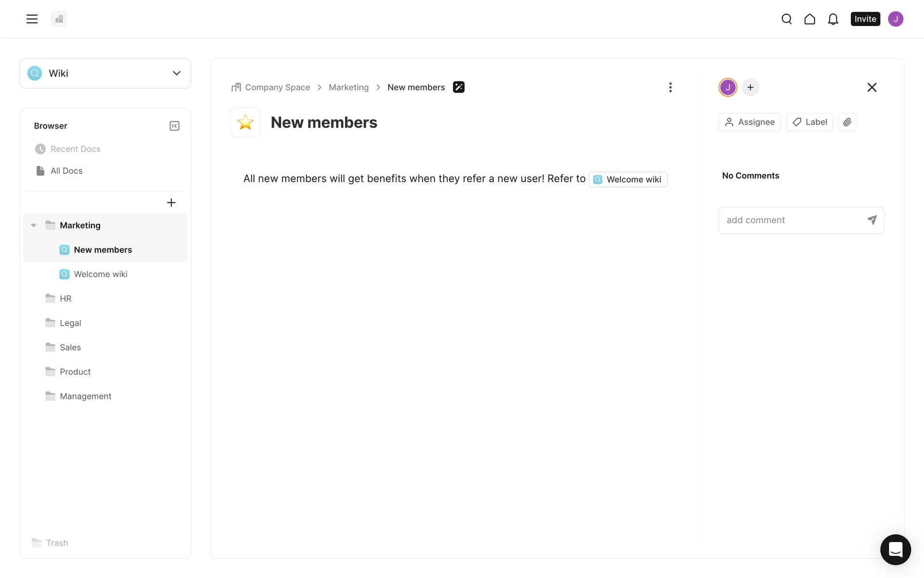This screenshot has width=924, height=578.
Task: Open the three-dot document options menu
Action: pyautogui.click(x=670, y=87)
